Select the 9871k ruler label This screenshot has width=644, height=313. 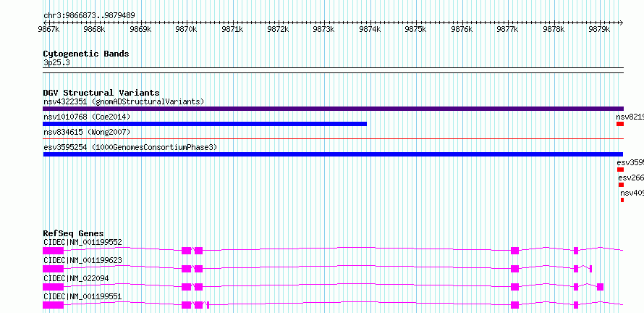click(x=232, y=29)
